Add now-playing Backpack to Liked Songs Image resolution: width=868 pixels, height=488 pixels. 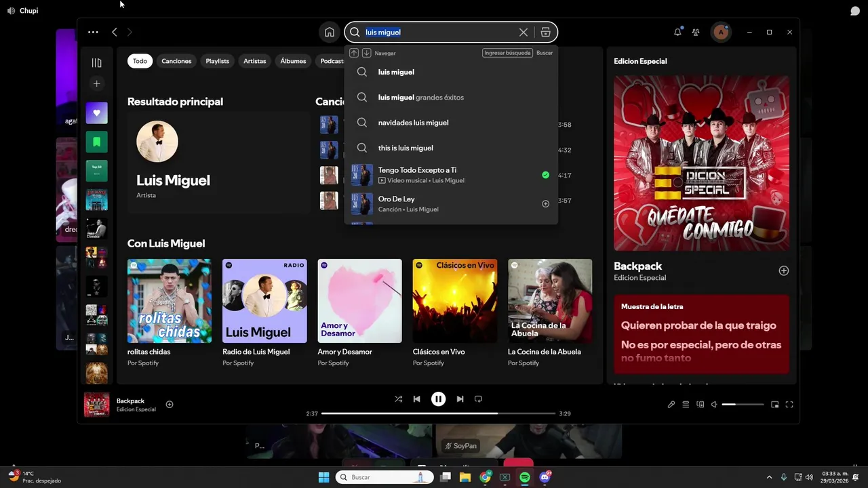[x=170, y=405]
